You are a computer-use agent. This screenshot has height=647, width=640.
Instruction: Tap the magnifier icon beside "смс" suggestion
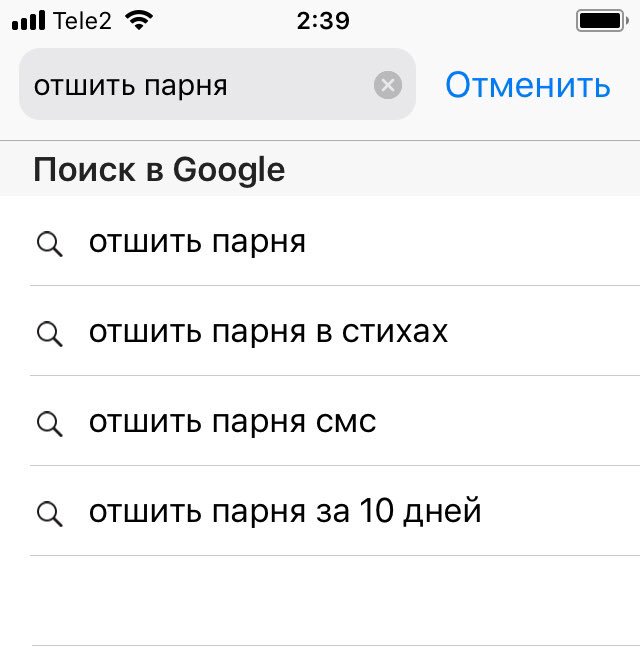click(x=50, y=424)
